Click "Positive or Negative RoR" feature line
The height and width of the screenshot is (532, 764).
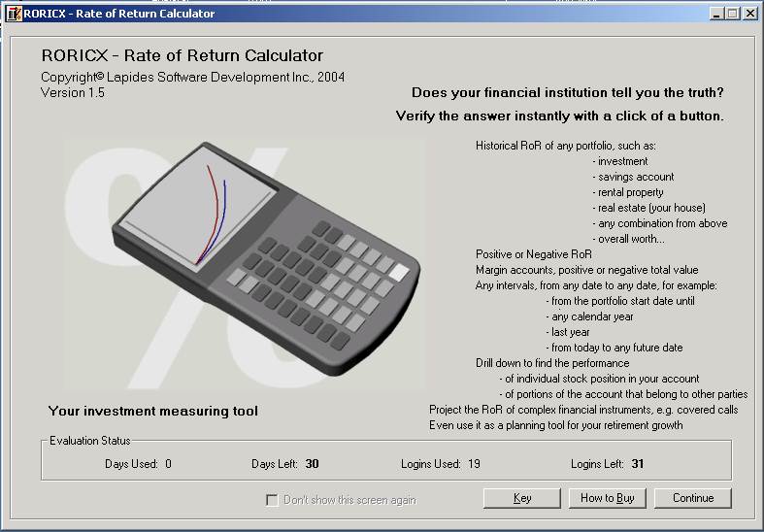(534, 254)
